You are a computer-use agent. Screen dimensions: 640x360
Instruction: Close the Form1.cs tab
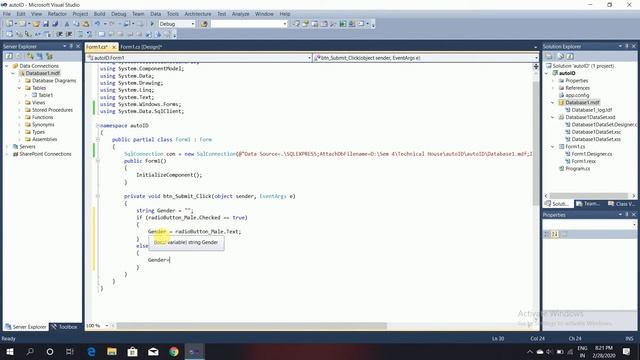tap(114, 47)
